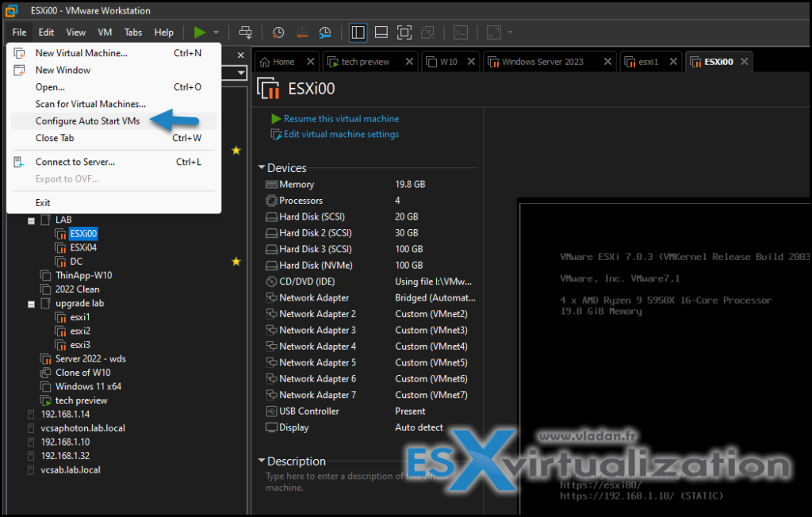
Task: Click the revert snapshot icon
Action: coord(301,33)
